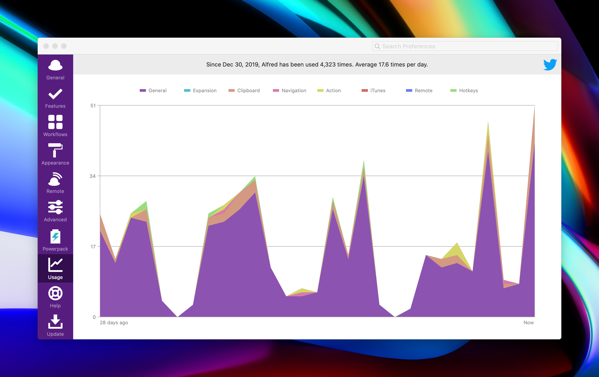Click the Hotkeys legend entry

point(464,91)
